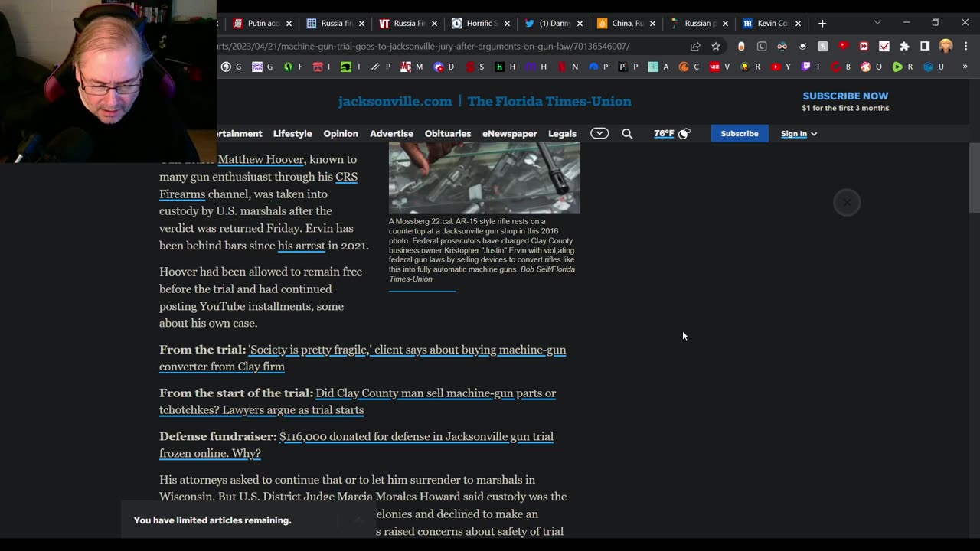Open the Chrome three-dot menu
Image resolution: width=980 pixels, height=551 pixels.
coord(965,46)
